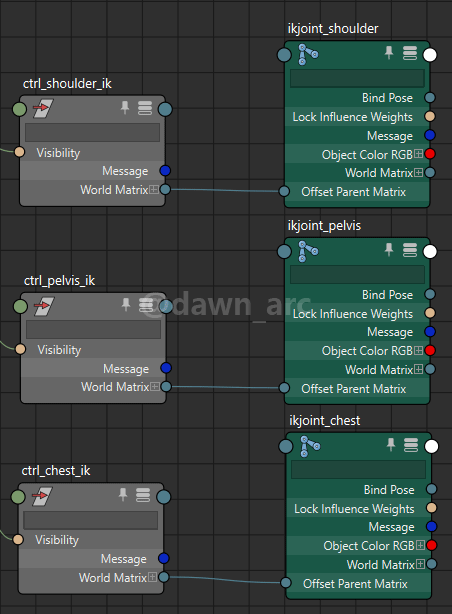Pin the ikjoint_chest node
The width and height of the screenshot is (452, 614).
(x=391, y=445)
